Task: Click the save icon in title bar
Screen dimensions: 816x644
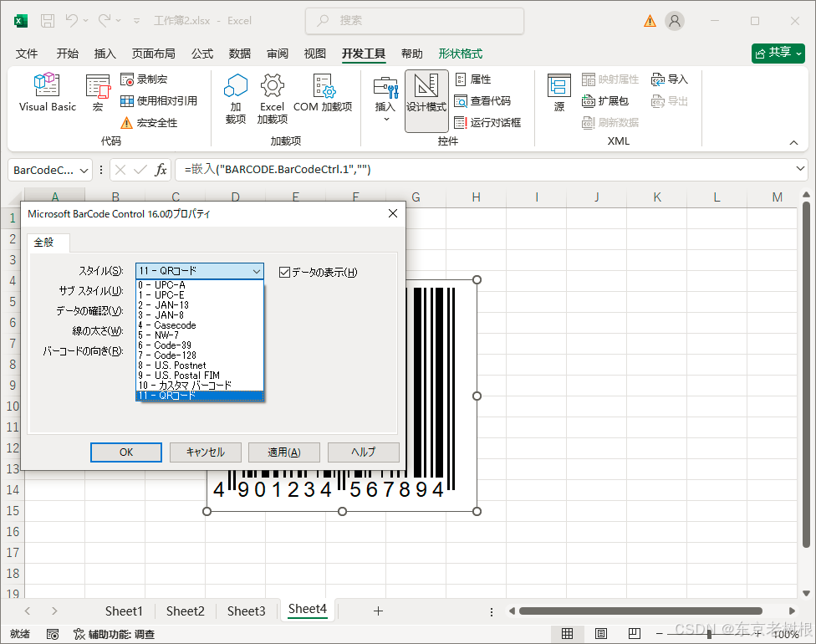Action: 48,21
